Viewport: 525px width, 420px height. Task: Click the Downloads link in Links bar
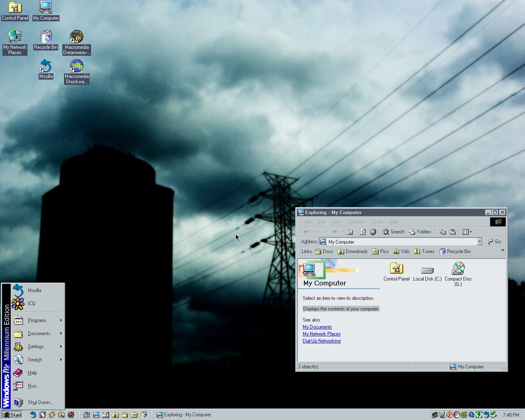point(353,251)
